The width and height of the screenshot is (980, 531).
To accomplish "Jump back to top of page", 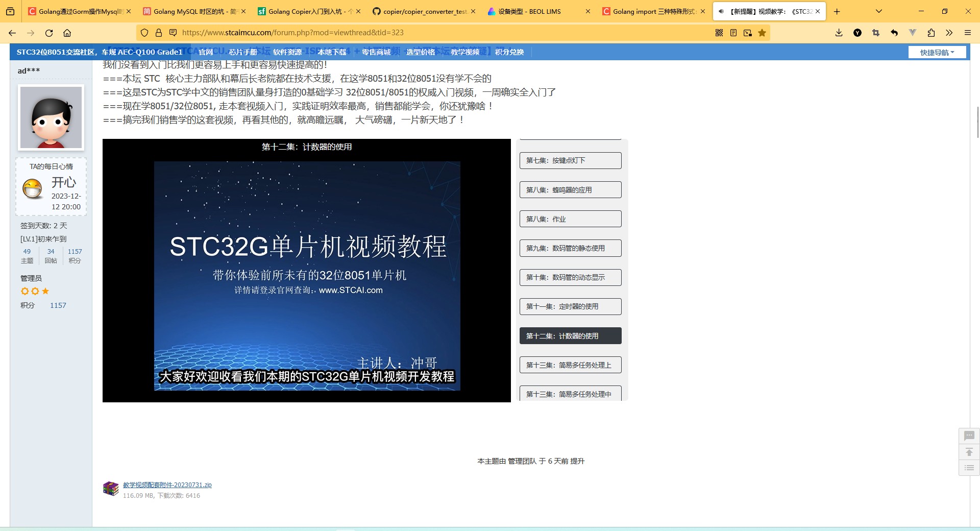I will [969, 452].
